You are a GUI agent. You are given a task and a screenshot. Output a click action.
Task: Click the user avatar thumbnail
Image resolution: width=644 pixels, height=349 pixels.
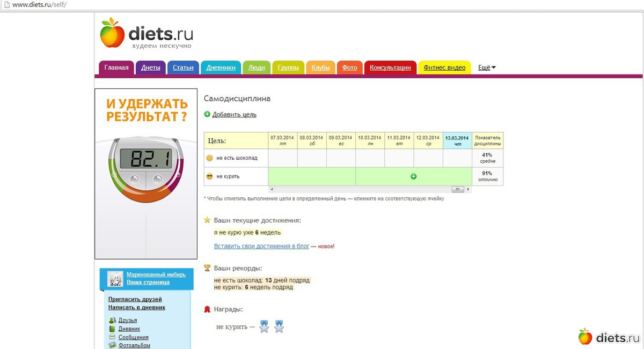tap(115, 279)
